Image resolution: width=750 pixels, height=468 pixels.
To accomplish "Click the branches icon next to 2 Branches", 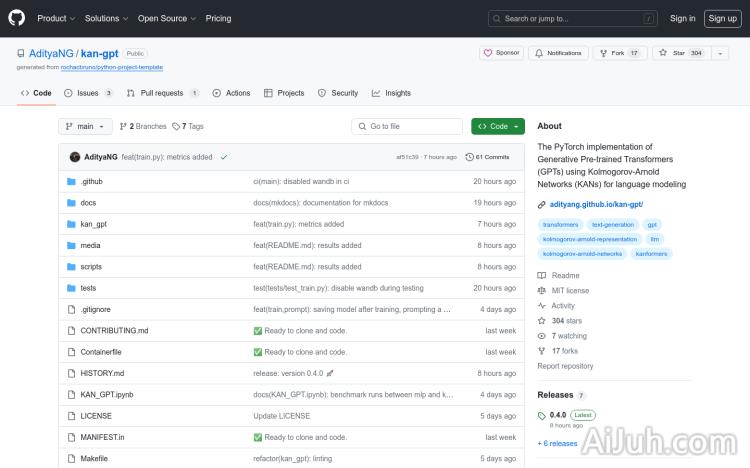I will pos(122,126).
